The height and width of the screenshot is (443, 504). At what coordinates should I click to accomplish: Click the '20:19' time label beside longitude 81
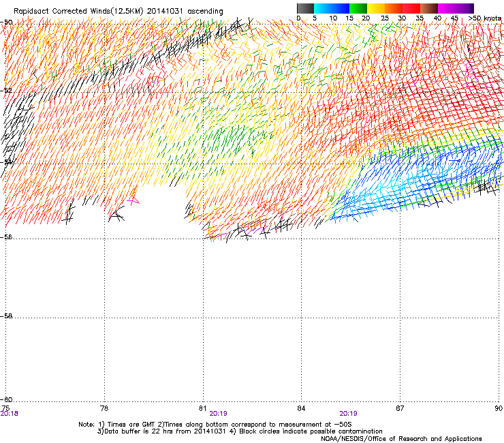tap(218, 414)
